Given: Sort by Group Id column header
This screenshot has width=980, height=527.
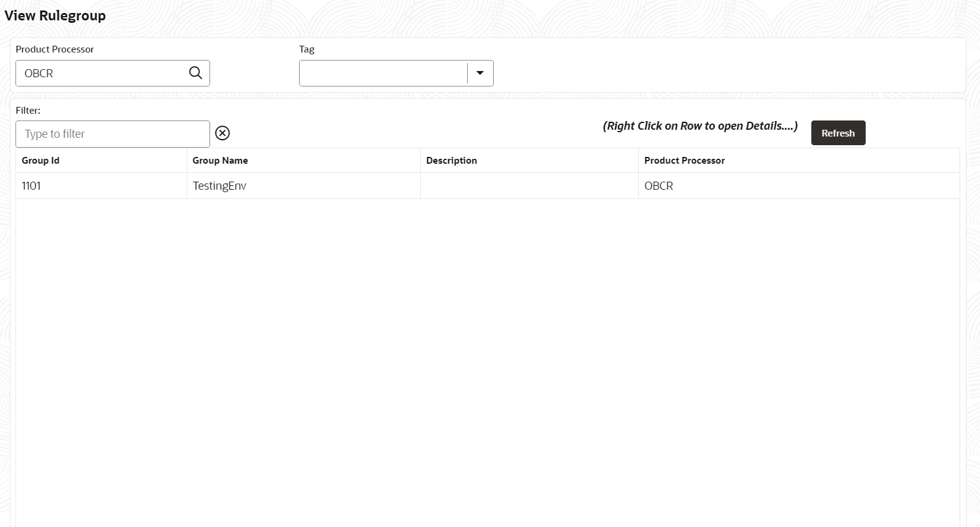Looking at the screenshot, I should [41, 161].
